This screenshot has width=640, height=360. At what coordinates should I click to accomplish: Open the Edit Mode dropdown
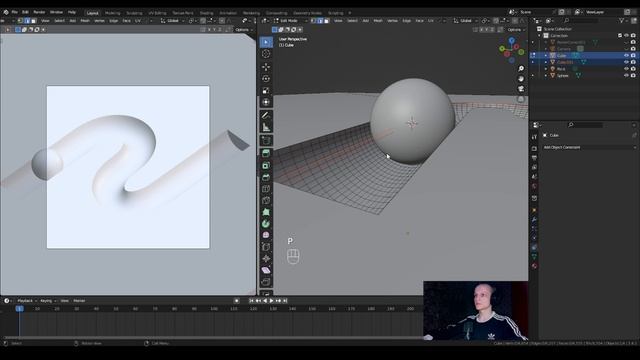click(290, 21)
